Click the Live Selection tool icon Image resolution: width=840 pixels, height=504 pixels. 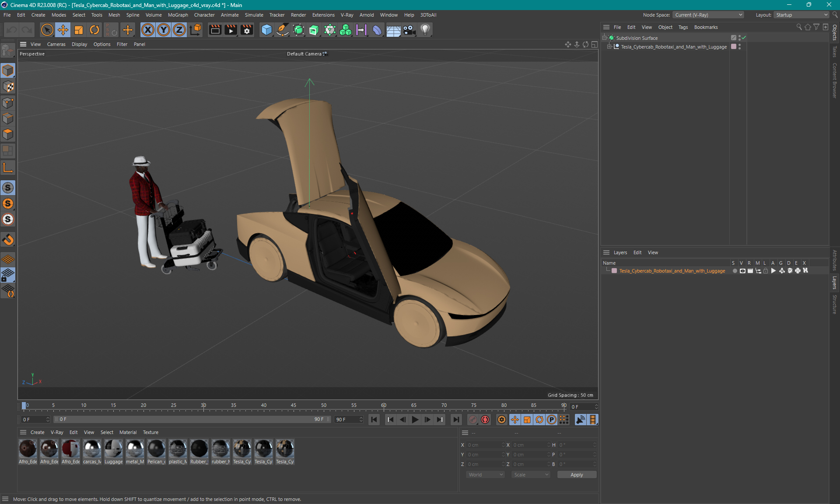click(47, 30)
